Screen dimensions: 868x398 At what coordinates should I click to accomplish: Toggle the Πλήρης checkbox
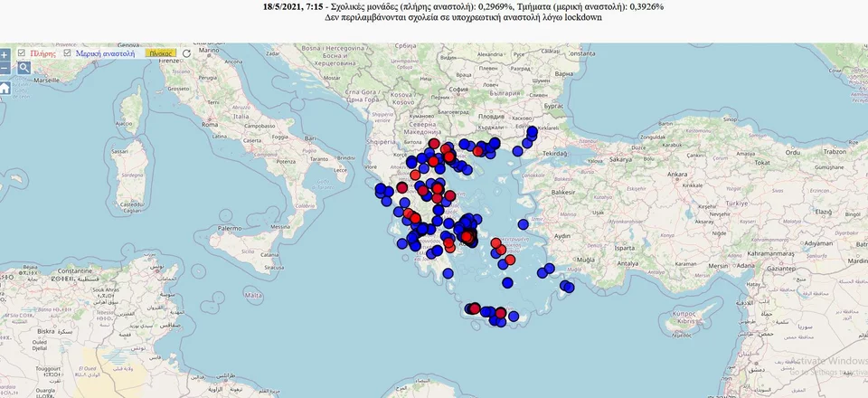point(22,53)
